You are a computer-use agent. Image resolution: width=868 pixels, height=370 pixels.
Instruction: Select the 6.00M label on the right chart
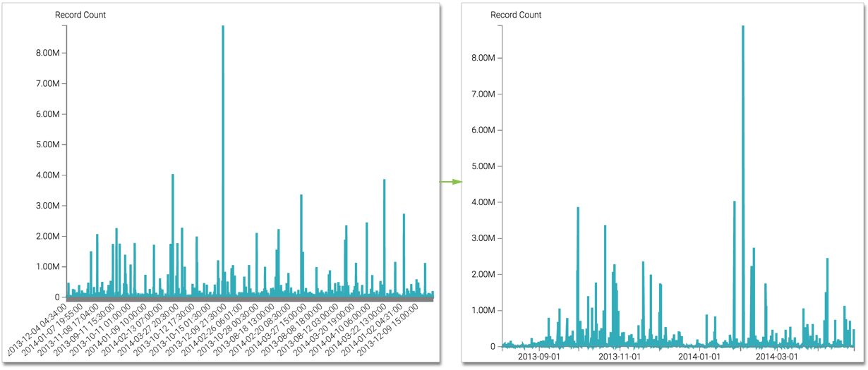click(485, 130)
